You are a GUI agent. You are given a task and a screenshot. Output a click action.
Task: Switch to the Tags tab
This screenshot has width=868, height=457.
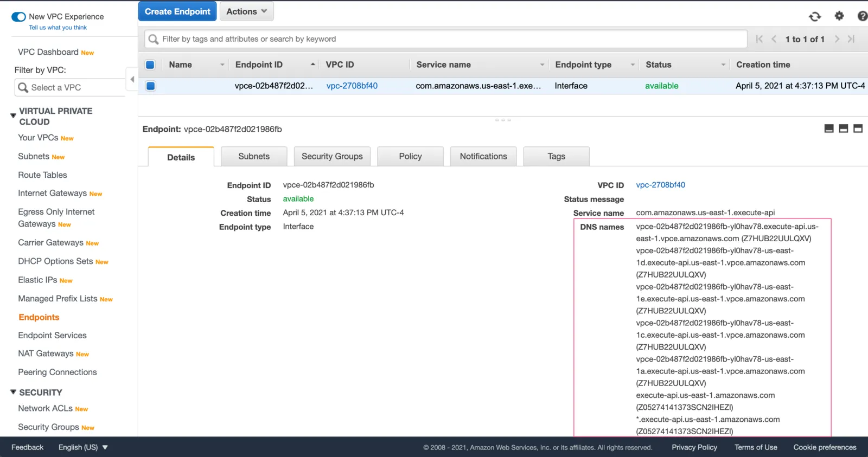[x=556, y=156]
